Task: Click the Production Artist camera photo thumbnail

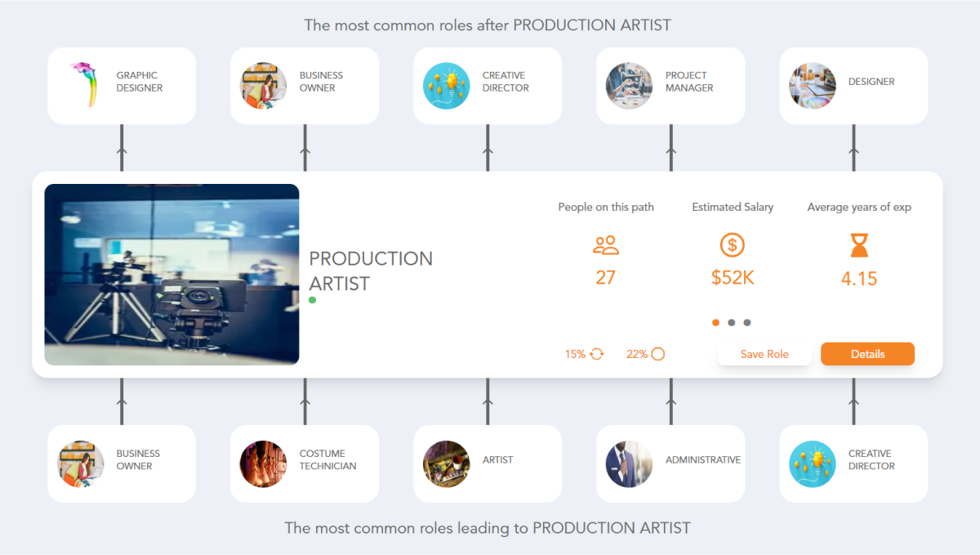Action: pos(171,274)
